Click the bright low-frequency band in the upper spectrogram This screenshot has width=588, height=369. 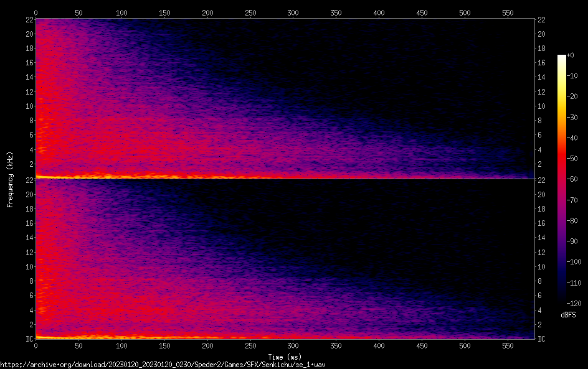pos(93,177)
